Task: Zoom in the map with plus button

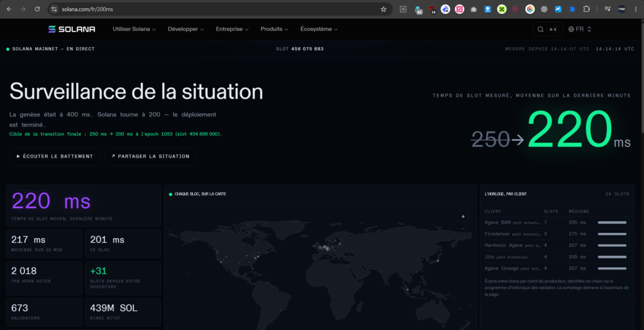Action: 463,216
